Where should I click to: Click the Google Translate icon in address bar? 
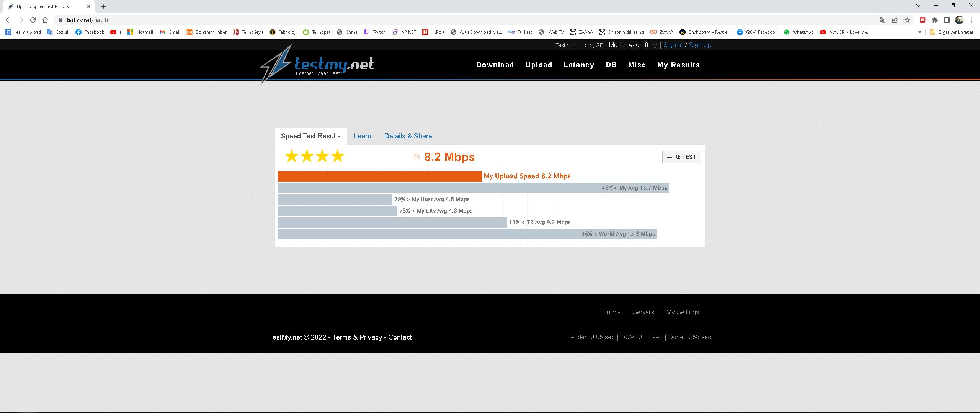(x=882, y=20)
